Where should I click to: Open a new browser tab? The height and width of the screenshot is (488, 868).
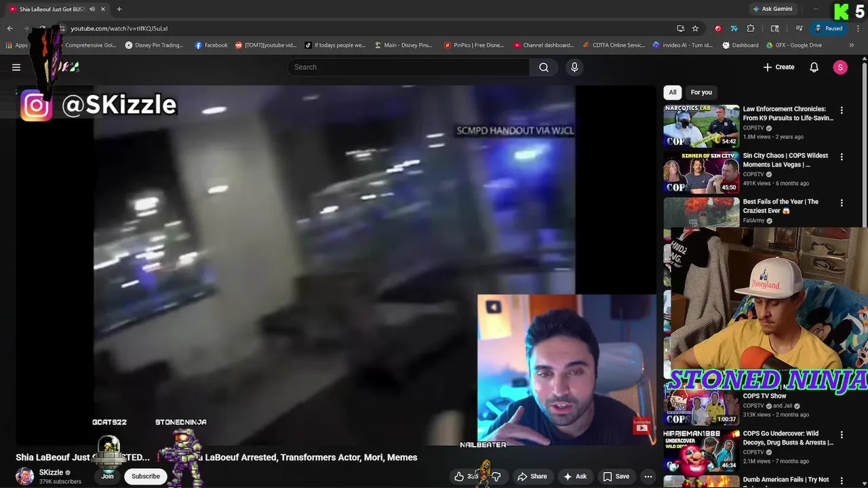119,9
